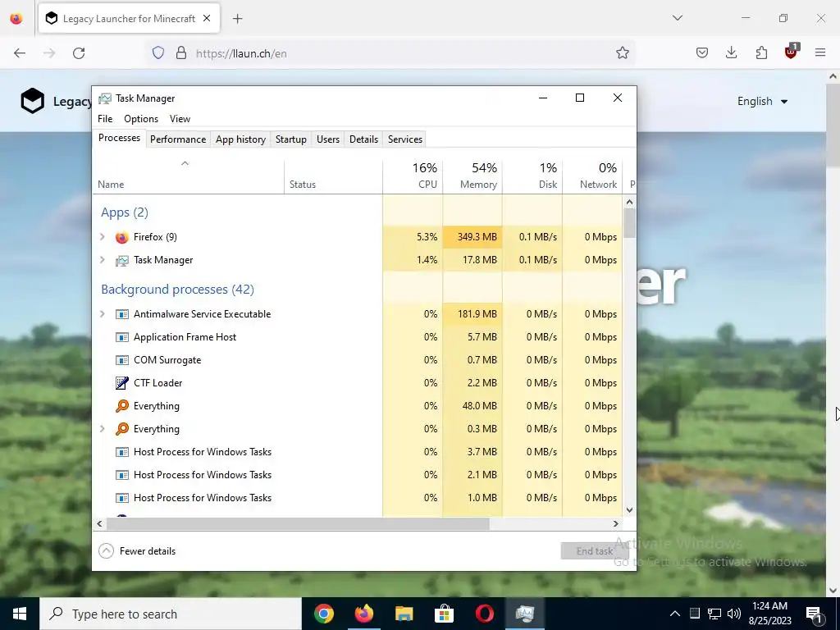
Task: Click the CTF Loader pen icon
Action: pos(122,383)
